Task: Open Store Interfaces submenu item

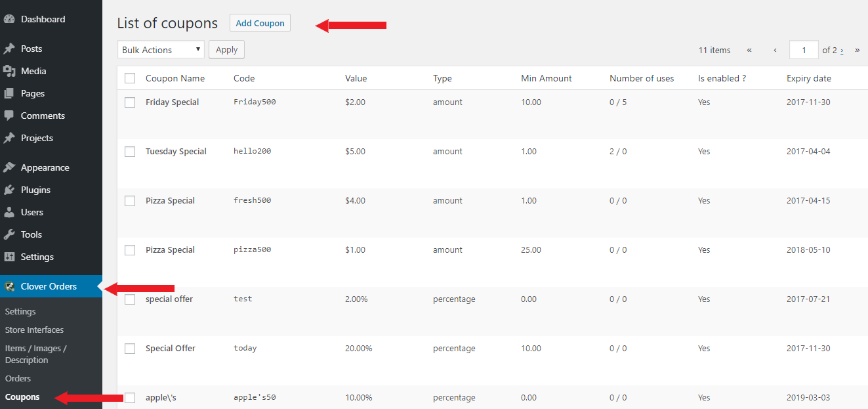Action: (34, 330)
